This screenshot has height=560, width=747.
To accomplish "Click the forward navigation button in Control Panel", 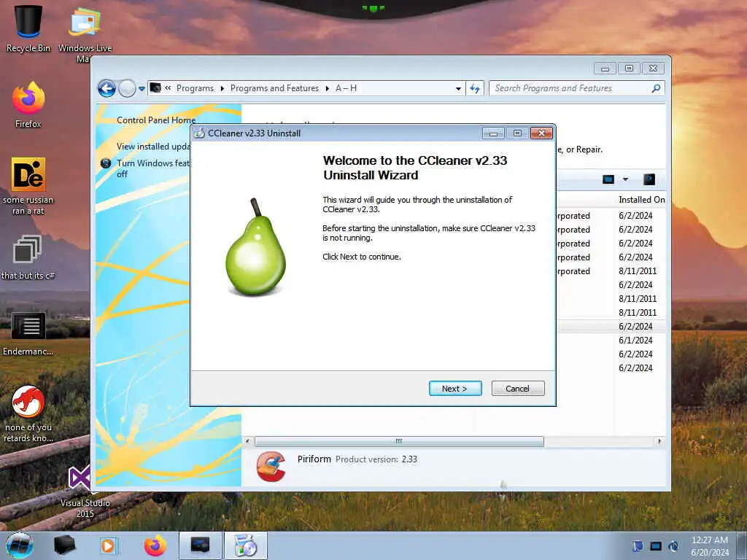I will click(x=127, y=88).
